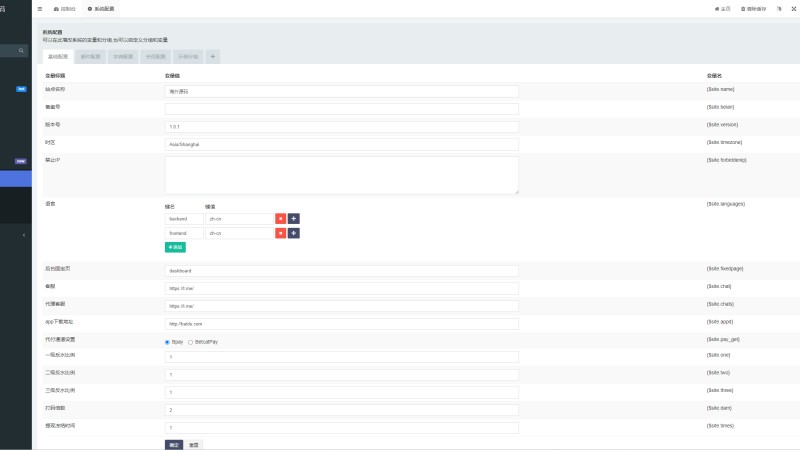Edit version field showing 1.0.1
This screenshot has width=800, height=450.
click(x=342, y=127)
